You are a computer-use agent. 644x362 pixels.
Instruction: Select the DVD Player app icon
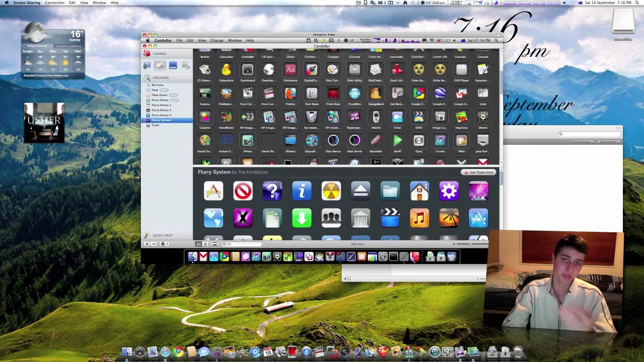461,69
